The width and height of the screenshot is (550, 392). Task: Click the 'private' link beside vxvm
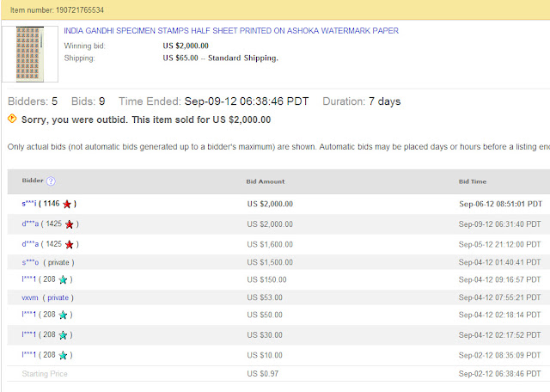58,297
